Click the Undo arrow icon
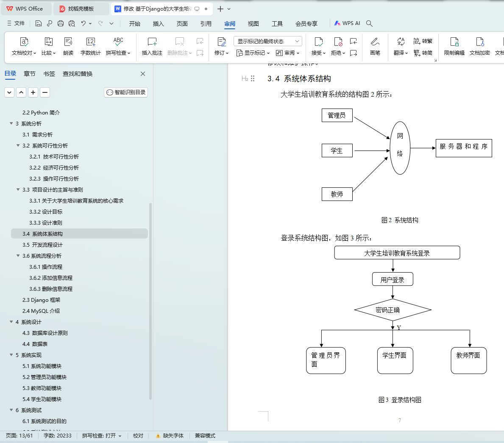 point(84,23)
